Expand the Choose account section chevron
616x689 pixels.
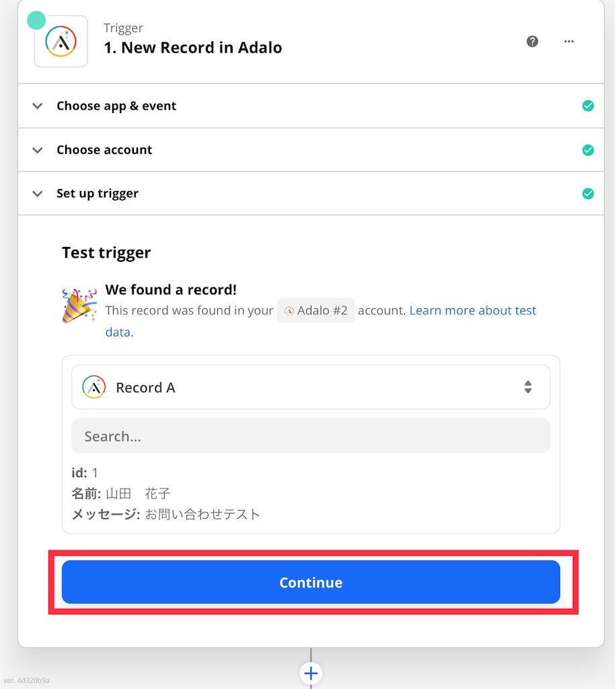(x=38, y=150)
